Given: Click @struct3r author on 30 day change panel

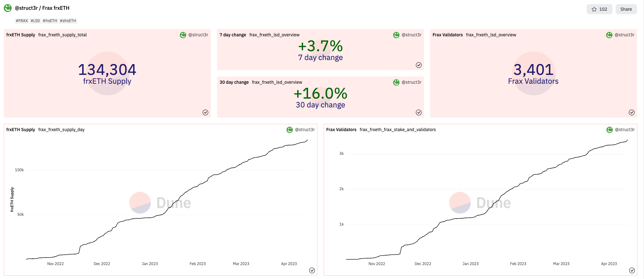Looking at the screenshot, I should (411, 82).
